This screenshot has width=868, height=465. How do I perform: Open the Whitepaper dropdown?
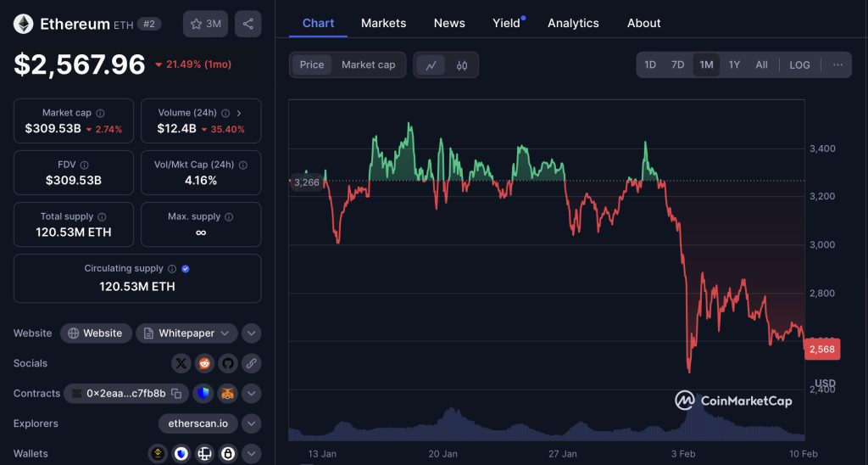pyautogui.click(x=186, y=333)
